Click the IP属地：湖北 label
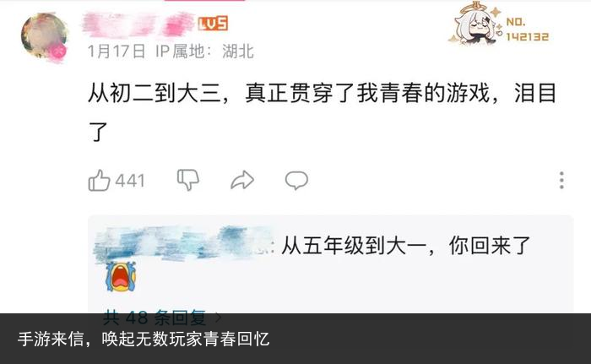591x364 pixels. 204,52
